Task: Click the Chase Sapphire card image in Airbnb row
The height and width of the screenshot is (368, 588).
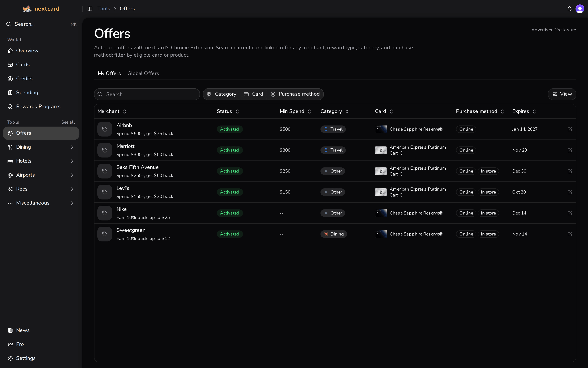Action: [381, 129]
